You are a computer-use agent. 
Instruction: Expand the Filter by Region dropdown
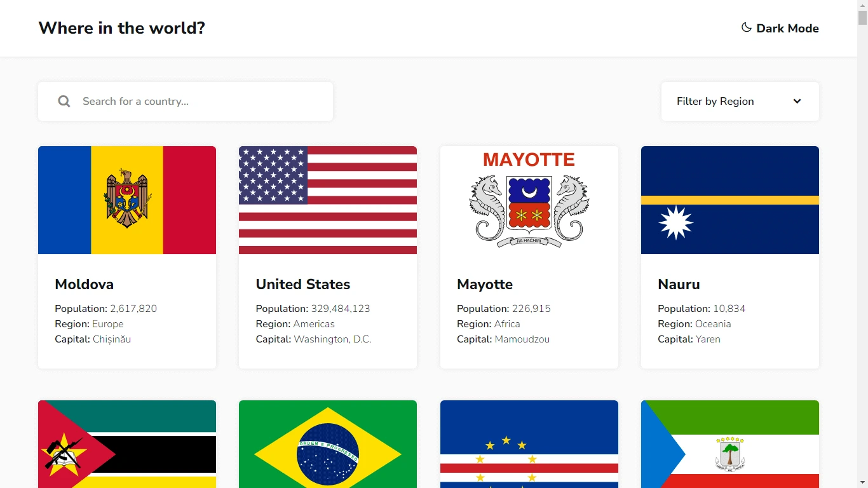[x=740, y=101]
